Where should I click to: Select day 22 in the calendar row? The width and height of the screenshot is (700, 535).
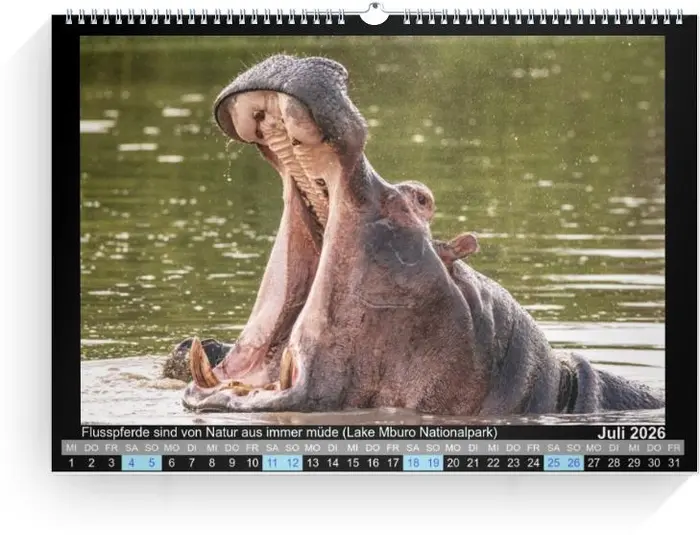pos(493,463)
